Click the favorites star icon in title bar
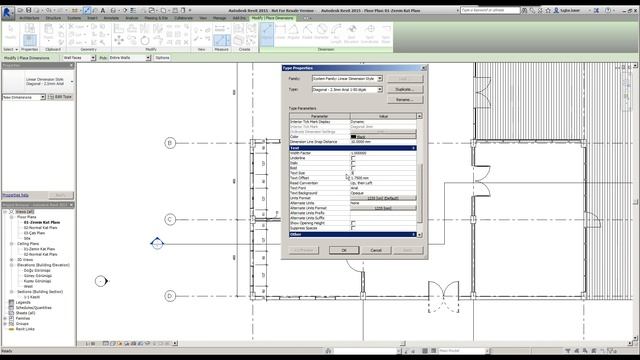Screen dimensions: 640x360 (x=548, y=10)
